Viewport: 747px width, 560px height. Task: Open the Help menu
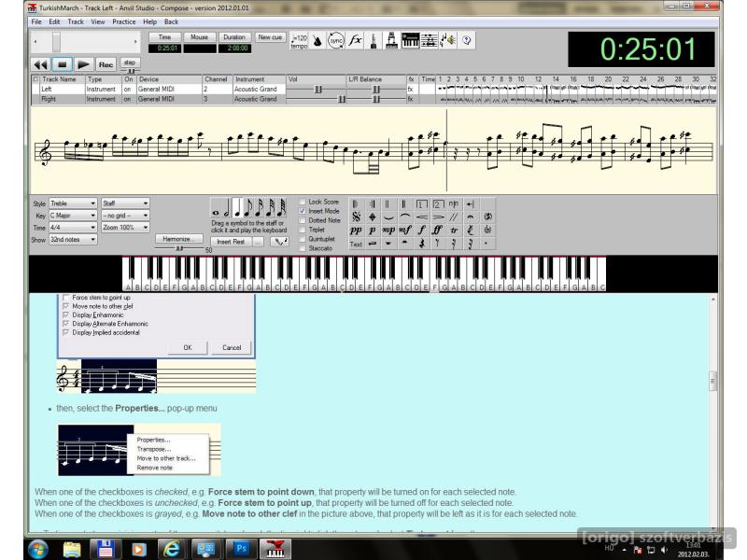click(x=149, y=21)
